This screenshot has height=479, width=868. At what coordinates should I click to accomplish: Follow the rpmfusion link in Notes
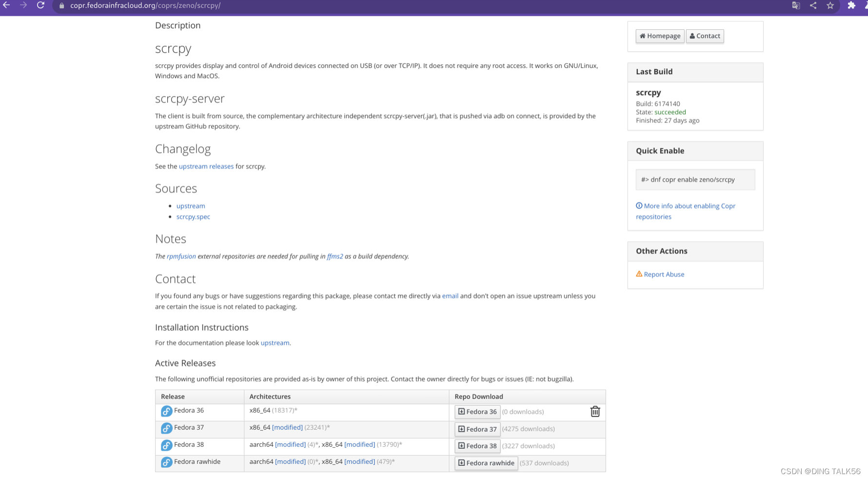pos(181,256)
